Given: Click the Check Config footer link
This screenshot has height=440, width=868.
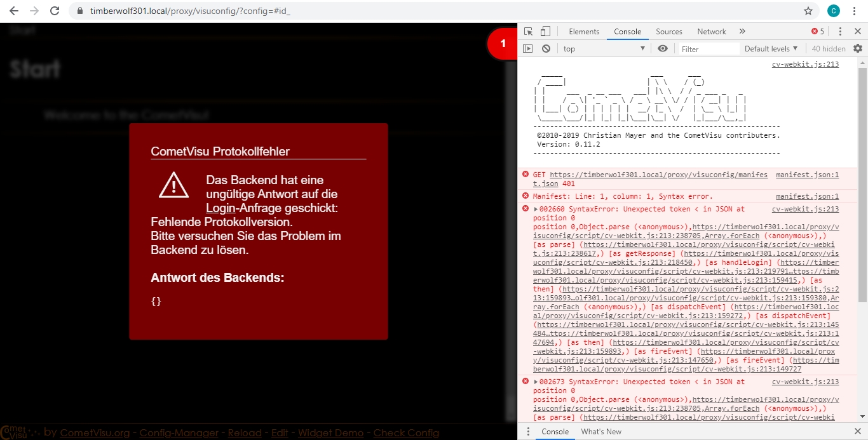Looking at the screenshot, I should [x=406, y=433].
